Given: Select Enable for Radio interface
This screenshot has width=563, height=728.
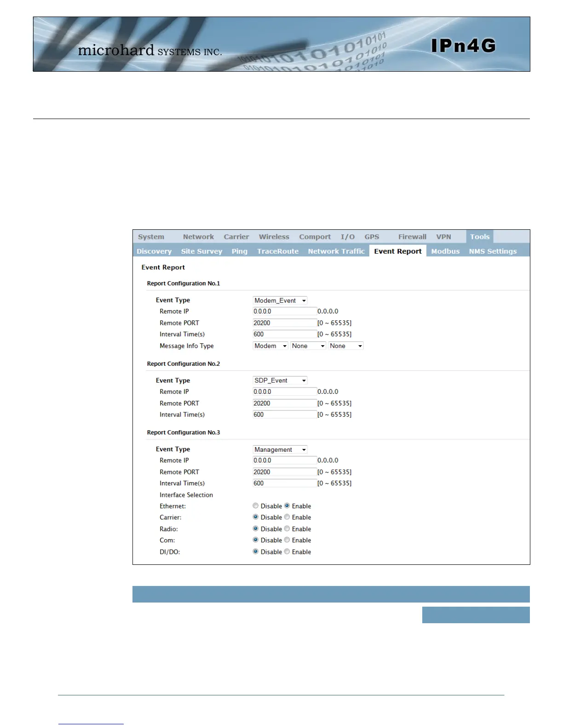Looking at the screenshot, I should [x=287, y=529].
